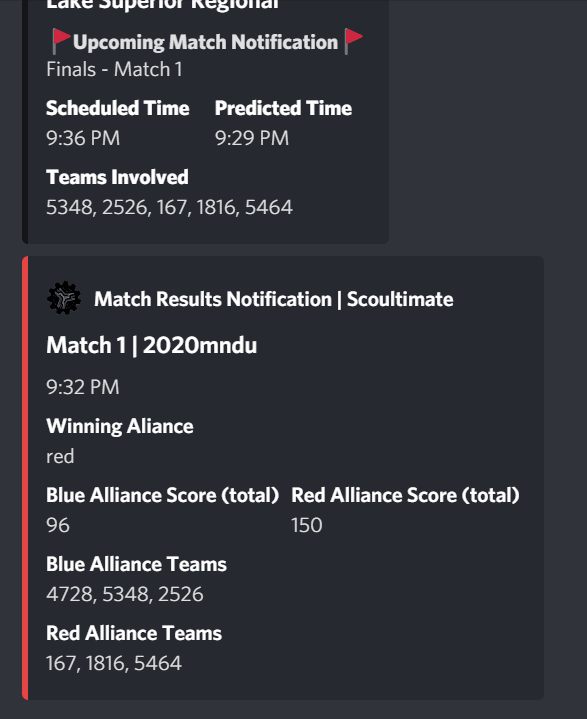Click the right red flag emoji
The width and height of the screenshot is (587, 719).
point(353,41)
